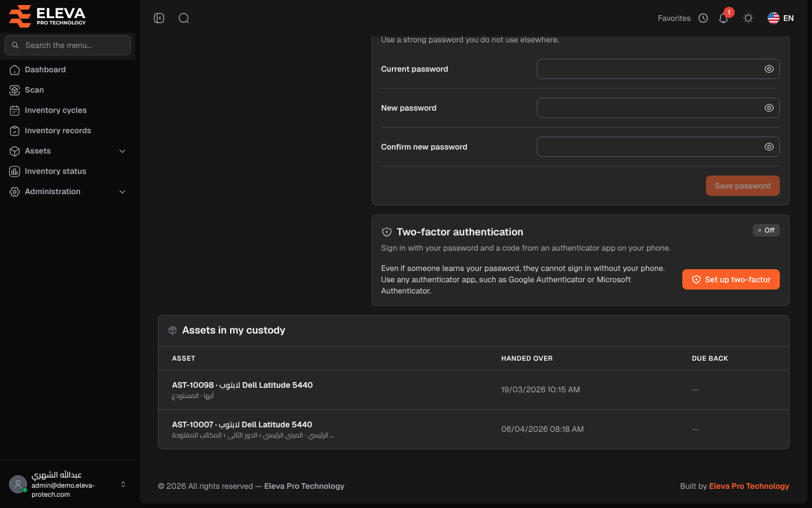This screenshot has width=812, height=508.
Task: Collapse the sidebar panel icon
Action: 159,18
